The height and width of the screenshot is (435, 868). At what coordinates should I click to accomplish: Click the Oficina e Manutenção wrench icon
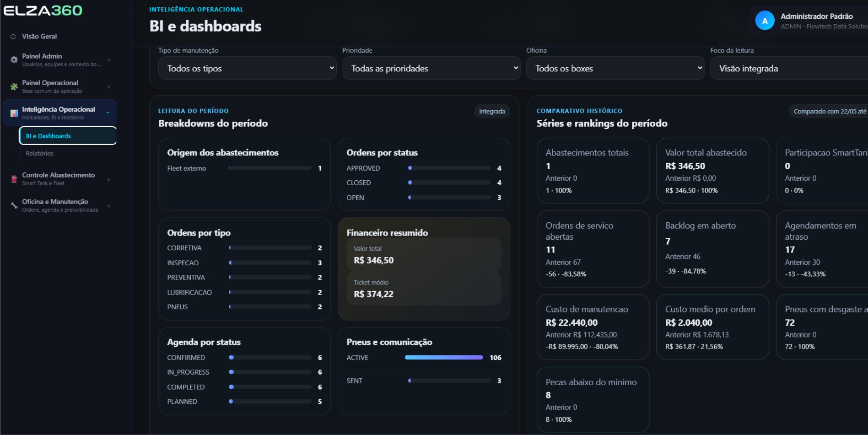(14, 205)
